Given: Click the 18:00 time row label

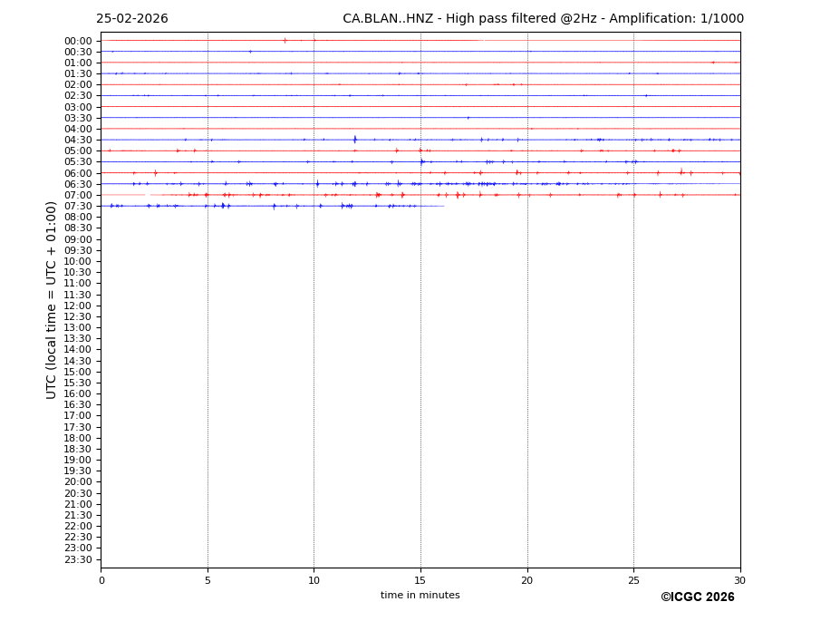Looking at the screenshot, I should (78, 438).
